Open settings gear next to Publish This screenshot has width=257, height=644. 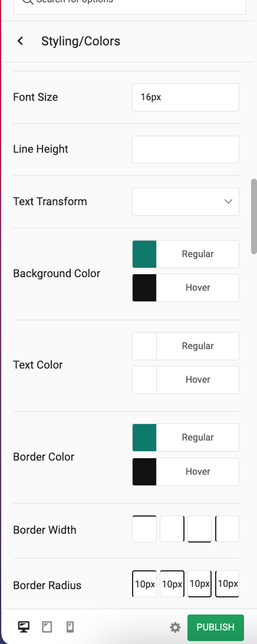coord(175,627)
